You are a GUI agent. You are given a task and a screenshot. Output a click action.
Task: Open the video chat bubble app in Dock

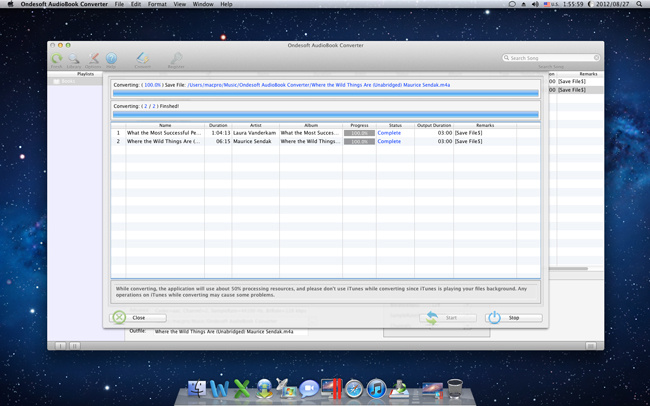[x=309, y=389]
